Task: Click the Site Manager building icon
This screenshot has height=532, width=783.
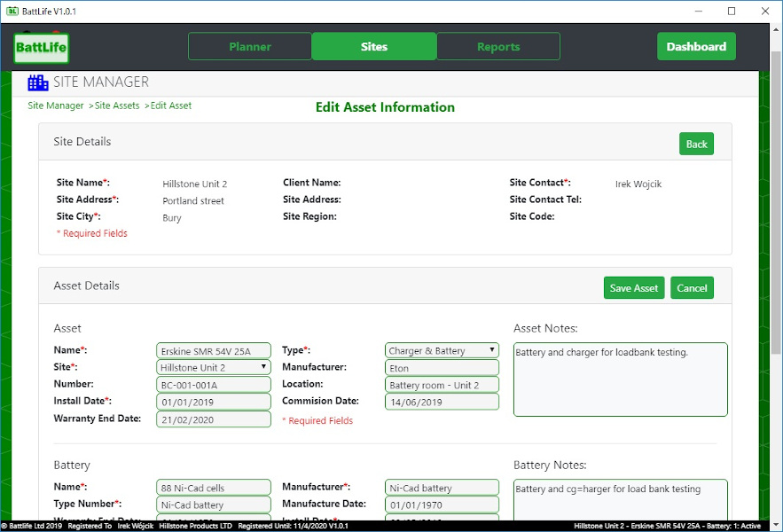Action: click(38, 82)
